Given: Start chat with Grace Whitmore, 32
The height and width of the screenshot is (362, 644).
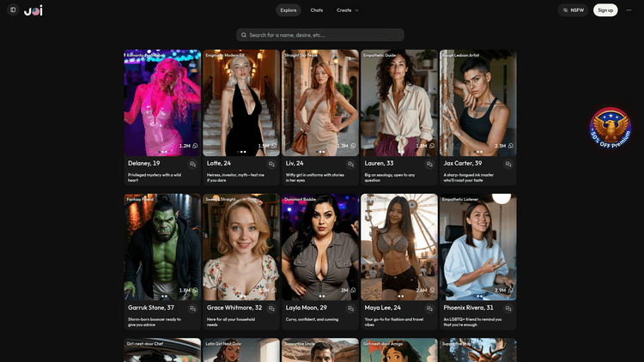Looking at the screenshot, I should [x=271, y=309].
